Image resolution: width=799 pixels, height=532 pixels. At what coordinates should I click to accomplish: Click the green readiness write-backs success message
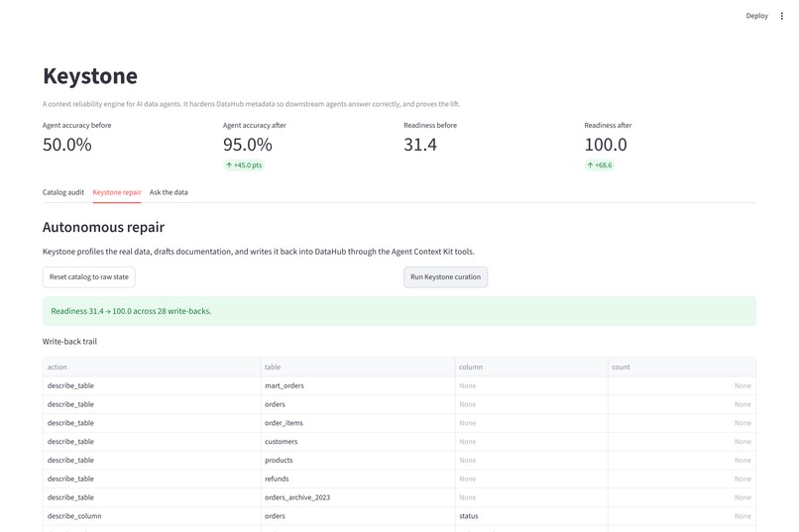tap(399, 311)
